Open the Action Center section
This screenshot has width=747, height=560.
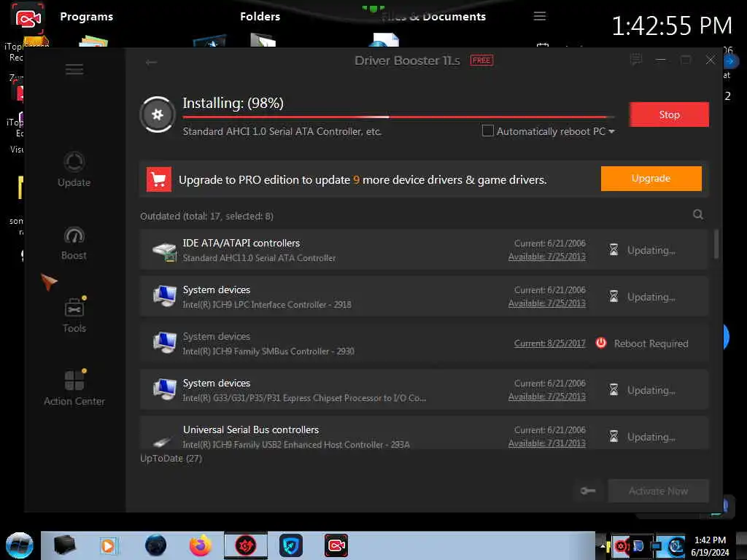tap(74, 388)
